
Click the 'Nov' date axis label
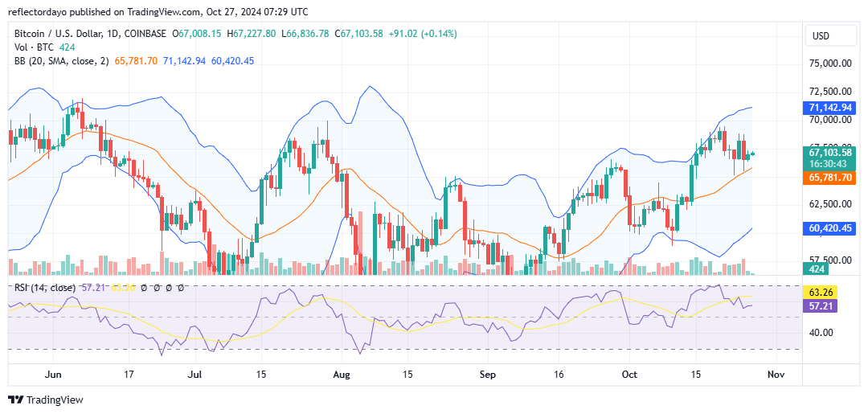pos(776,374)
